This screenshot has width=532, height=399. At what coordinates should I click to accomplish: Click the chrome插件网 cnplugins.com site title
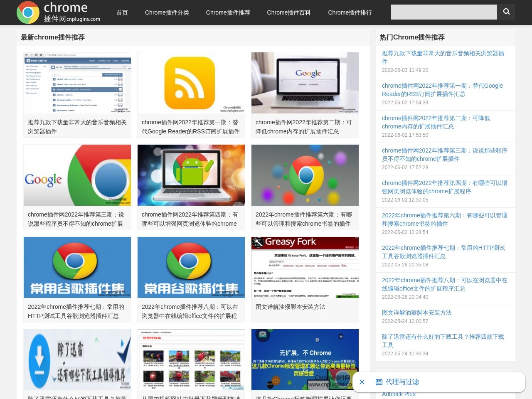[71, 12]
